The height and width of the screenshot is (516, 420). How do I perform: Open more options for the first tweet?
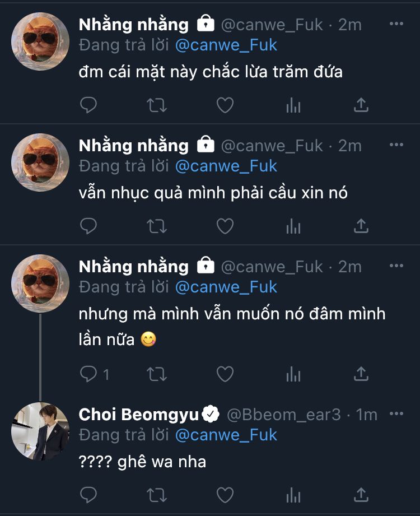tap(396, 24)
